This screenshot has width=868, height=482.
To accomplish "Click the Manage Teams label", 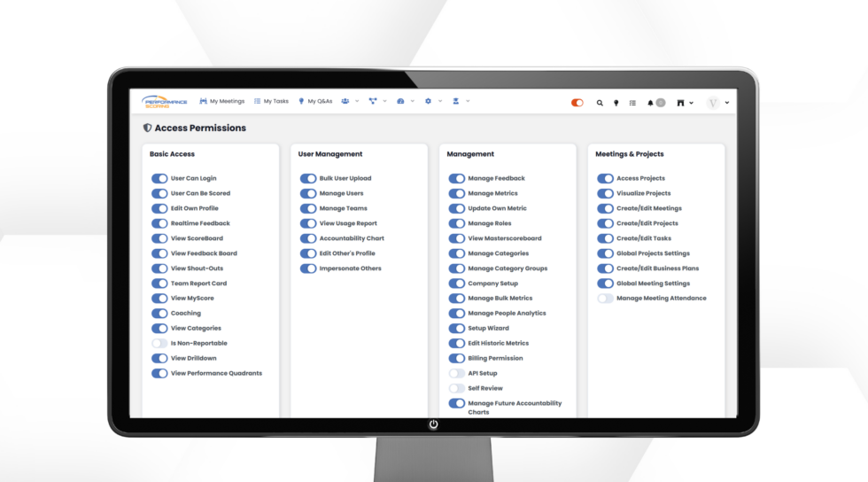I will (344, 208).
